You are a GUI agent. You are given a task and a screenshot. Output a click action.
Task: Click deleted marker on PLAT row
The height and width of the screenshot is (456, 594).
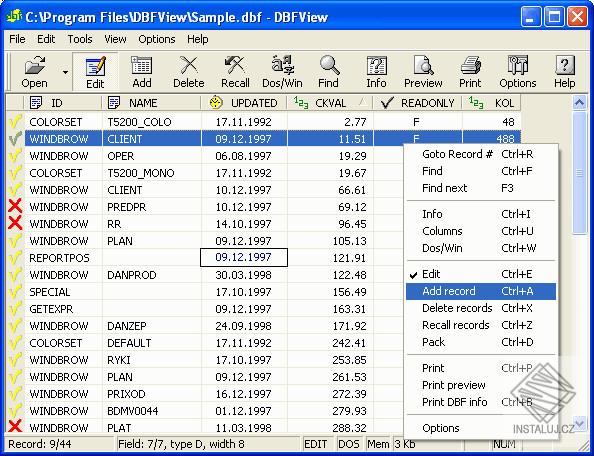point(15,427)
